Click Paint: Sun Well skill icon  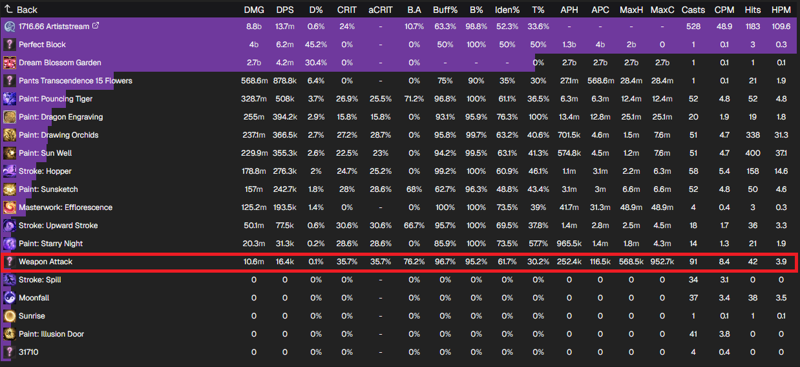tap(9, 153)
